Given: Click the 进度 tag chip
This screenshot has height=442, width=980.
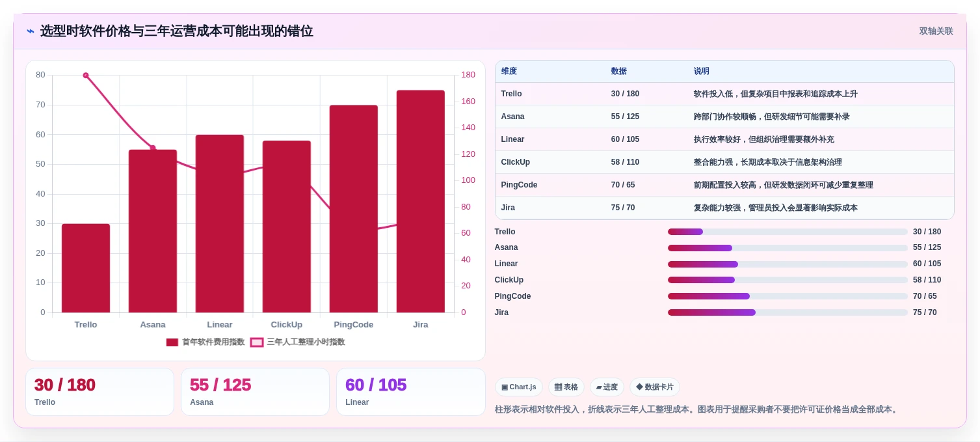Looking at the screenshot, I should pos(607,387).
